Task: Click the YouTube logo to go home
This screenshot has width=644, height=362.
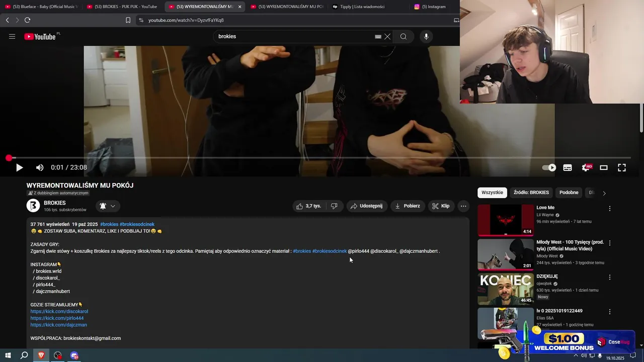Action: (x=40, y=36)
